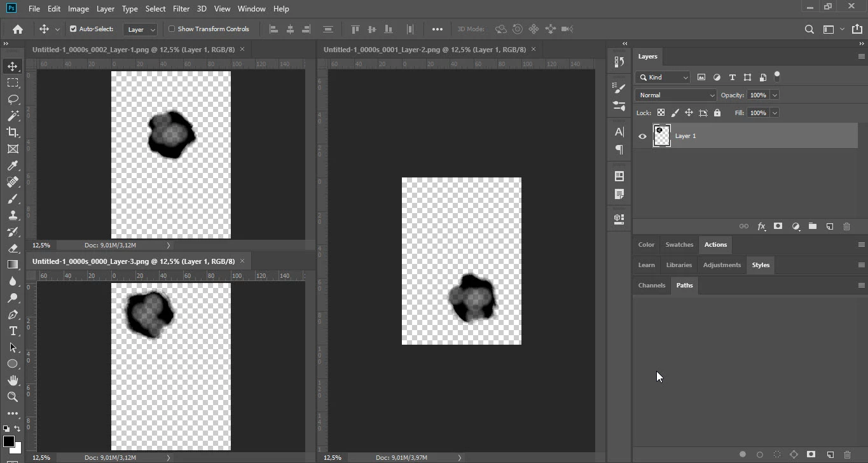868x463 pixels.
Task: Create a new layer in Layers panel
Action: (x=830, y=226)
